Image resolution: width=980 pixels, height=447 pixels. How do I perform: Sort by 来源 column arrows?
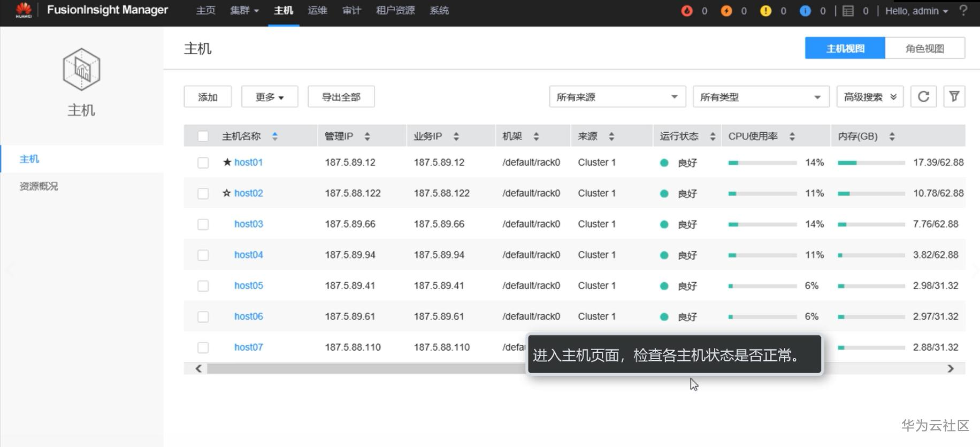point(611,137)
